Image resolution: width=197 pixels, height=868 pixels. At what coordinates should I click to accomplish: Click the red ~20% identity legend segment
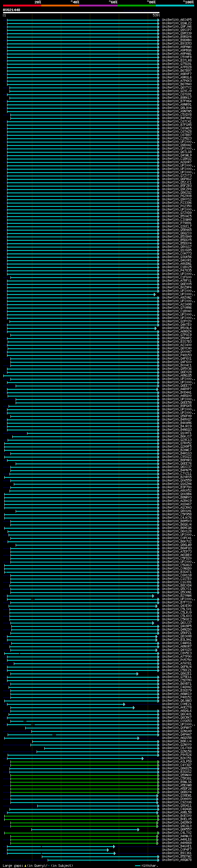point(22,6)
